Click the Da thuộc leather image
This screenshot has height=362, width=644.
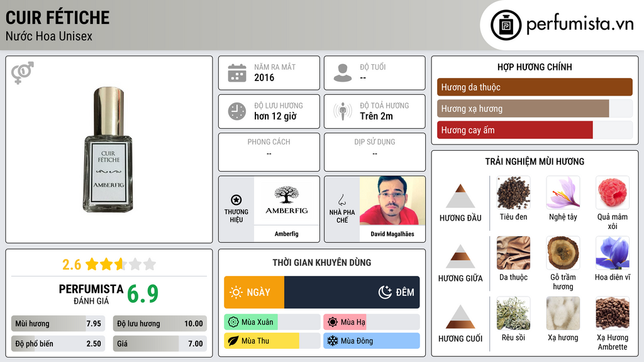(x=513, y=253)
